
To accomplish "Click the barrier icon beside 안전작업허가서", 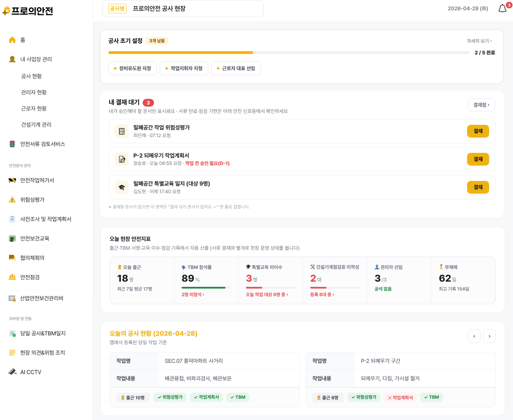I will point(12,180).
